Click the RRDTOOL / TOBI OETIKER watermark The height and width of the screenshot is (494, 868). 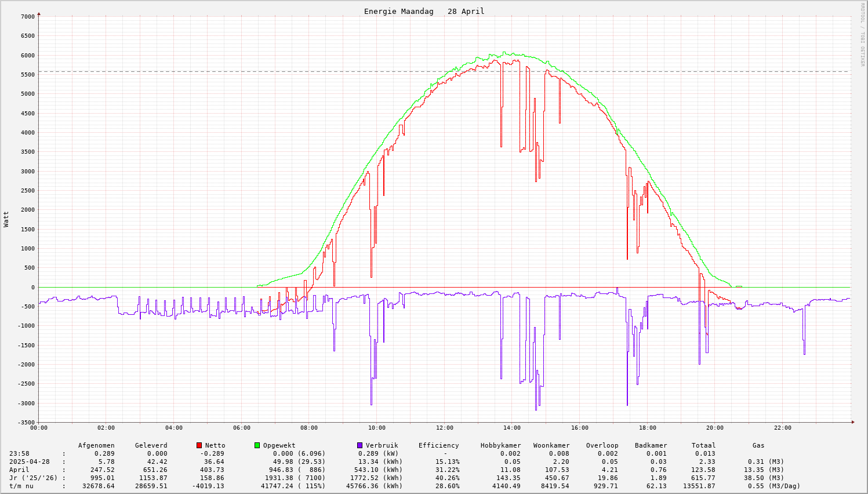click(862, 34)
